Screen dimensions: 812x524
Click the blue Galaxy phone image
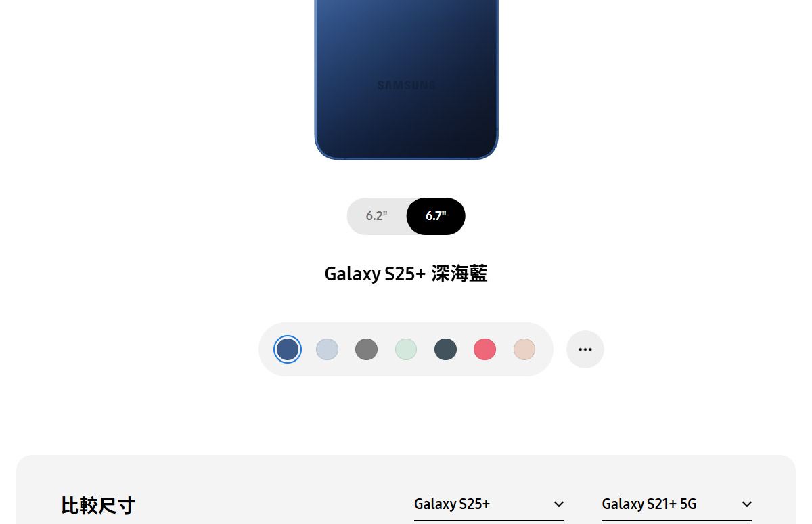[407, 80]
